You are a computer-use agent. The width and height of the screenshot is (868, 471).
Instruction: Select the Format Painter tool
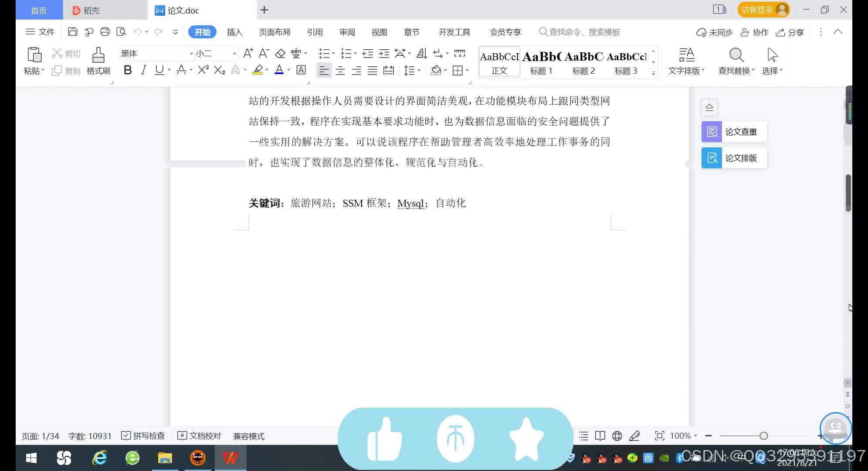point(98,61)
